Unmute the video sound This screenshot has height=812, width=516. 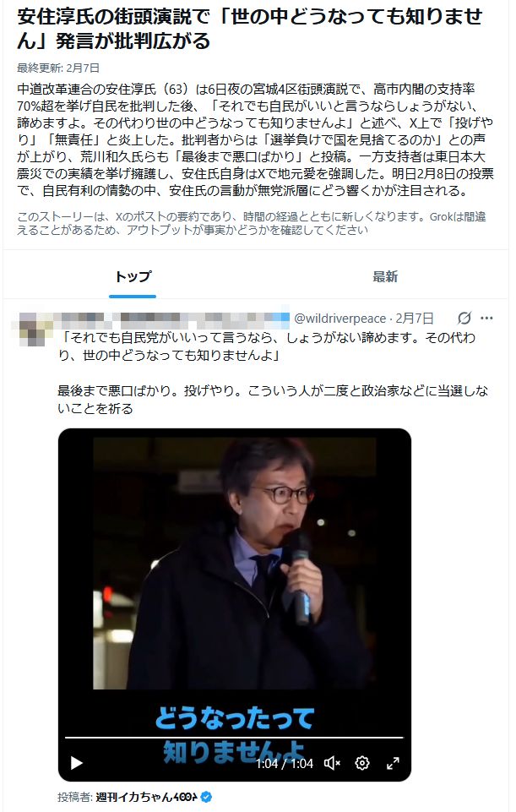332,763
